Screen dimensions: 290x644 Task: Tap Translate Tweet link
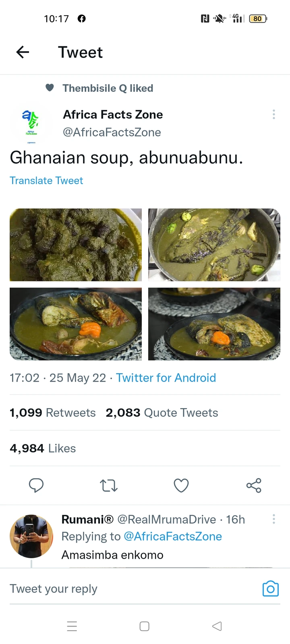click(46, 181)
